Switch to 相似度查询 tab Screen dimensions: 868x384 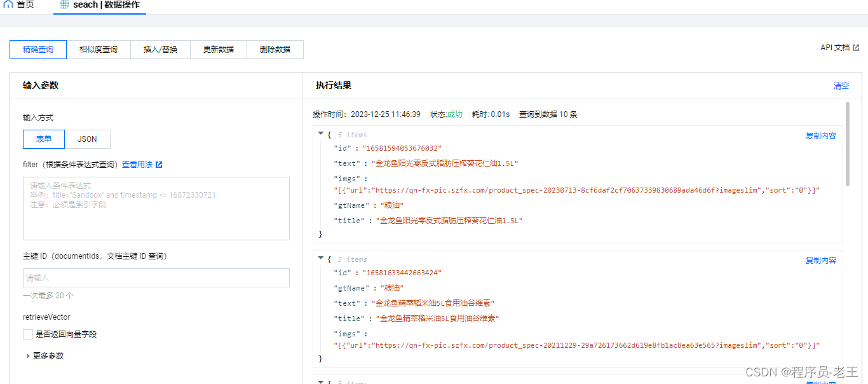tap(98, 50)
